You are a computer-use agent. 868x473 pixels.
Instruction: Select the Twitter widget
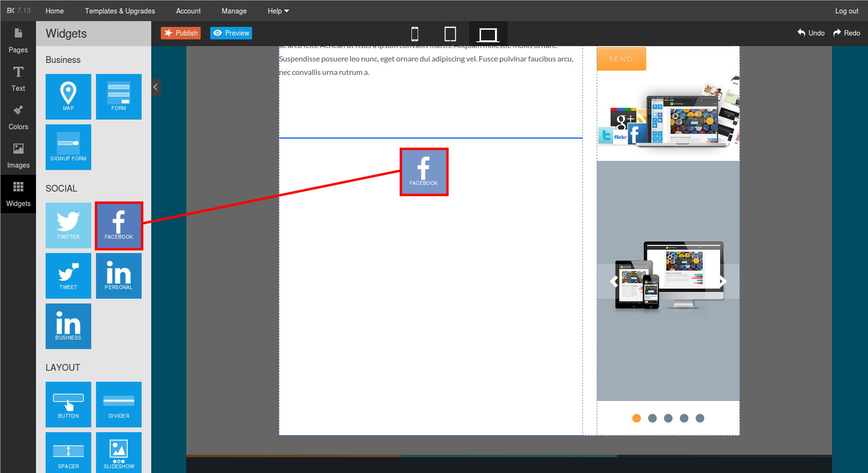tap(68, 225)
